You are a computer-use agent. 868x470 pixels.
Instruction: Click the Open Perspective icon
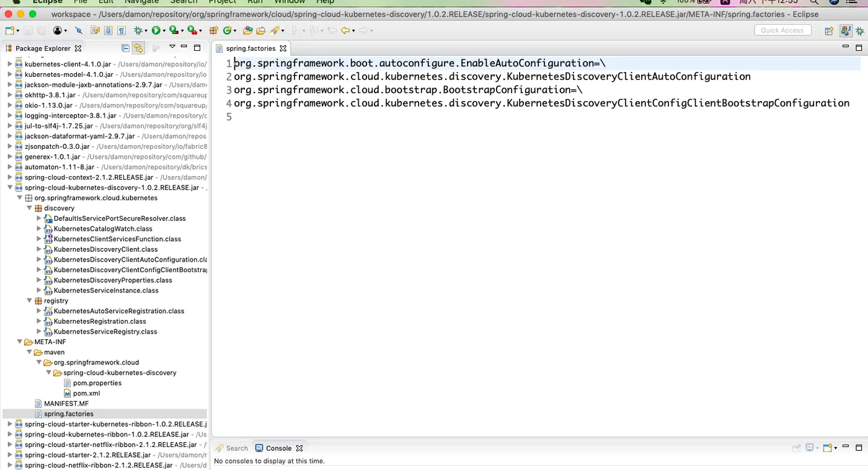pyautogui.click(x=829, y=30)
